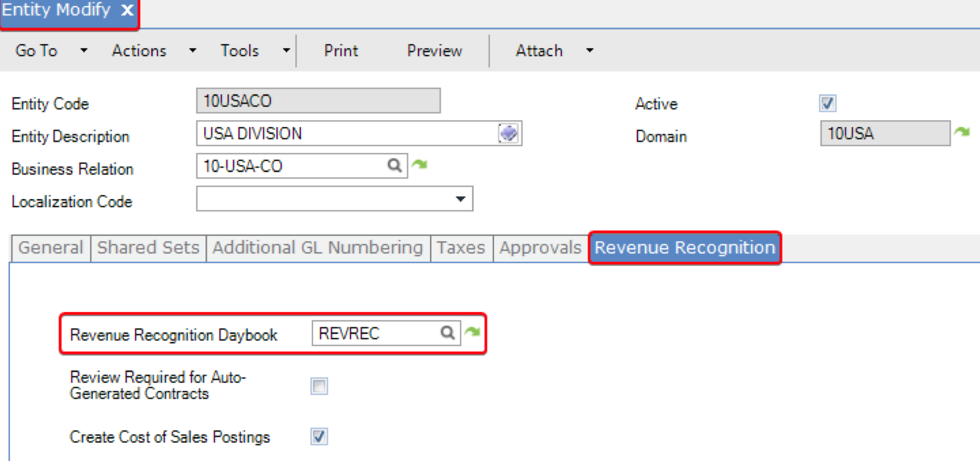Screen dimensions: 980x461
Task: Expand the Actions menu arrow
Action: (192, 51)
